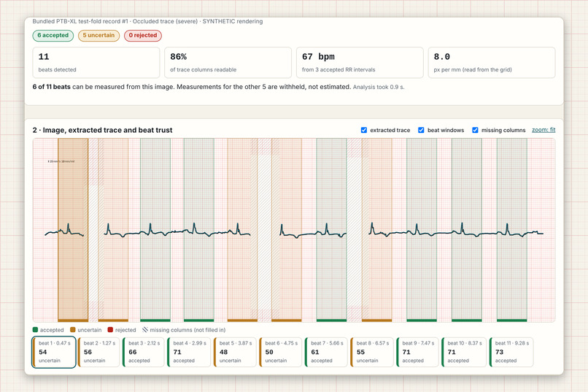The image size is (588, 392).
Task: Click the 67 bpm stat card
Action: point(360,62)
